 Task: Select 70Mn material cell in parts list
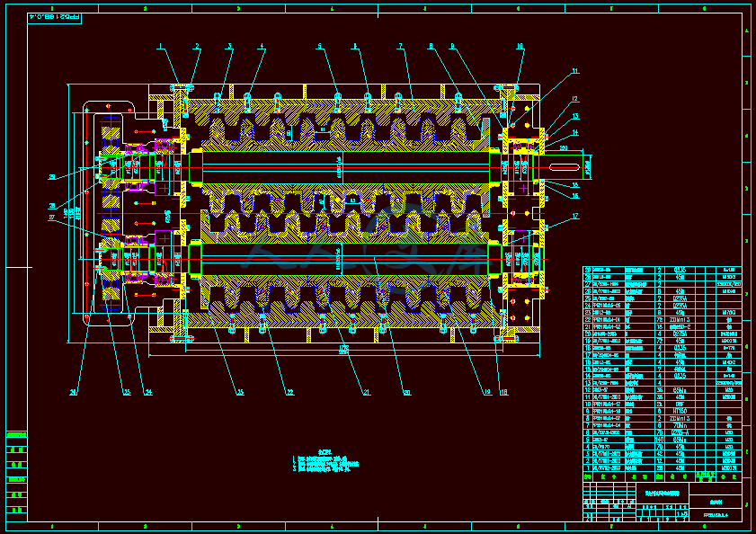click(x=680, y=425)
